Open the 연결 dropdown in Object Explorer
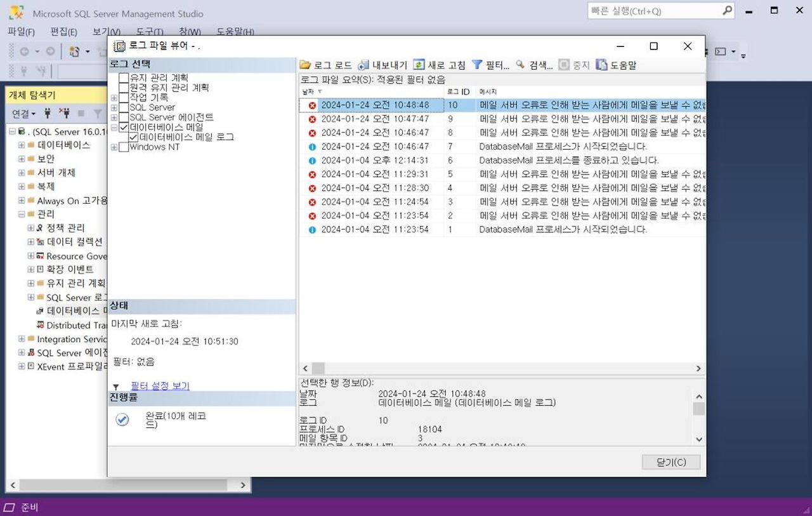812x516 pixels. 25,114
